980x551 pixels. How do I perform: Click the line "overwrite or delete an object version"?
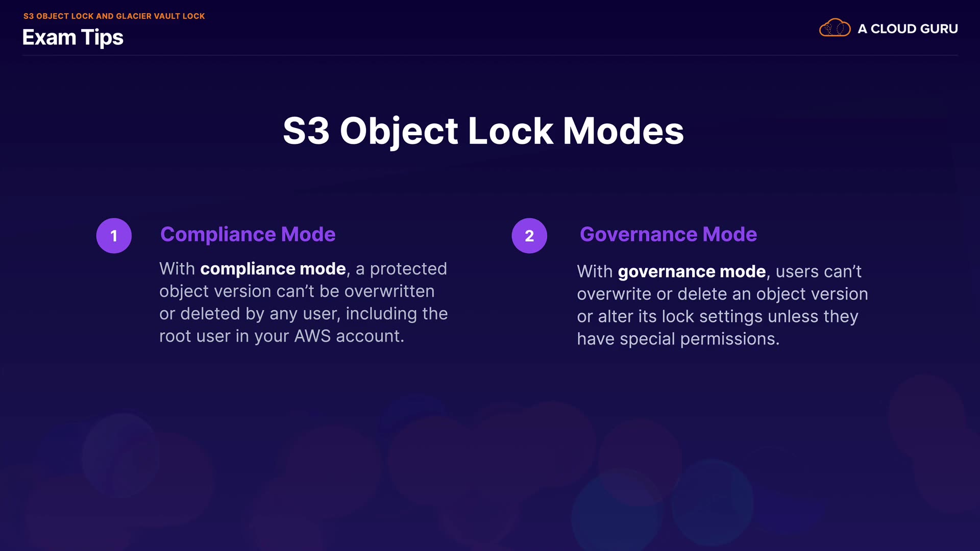[722, 294]
